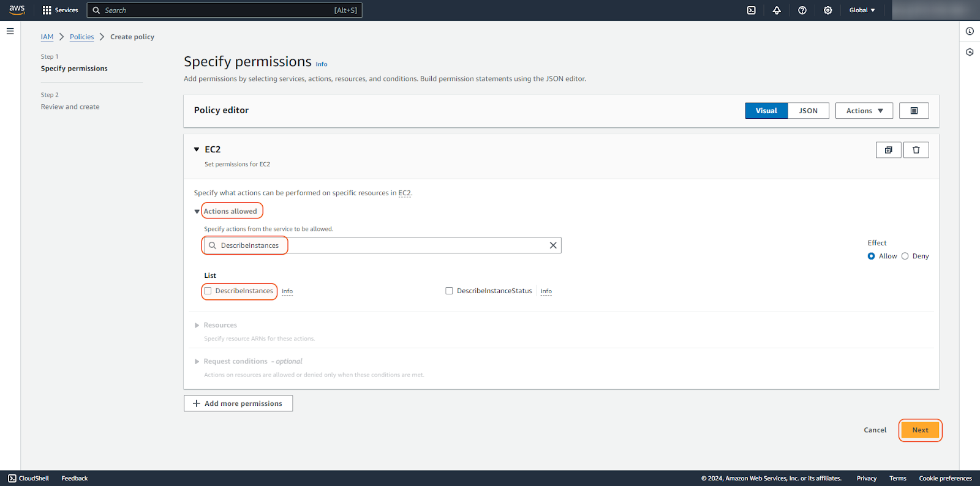Click Add more permissions
Image resolution: width=980 pixels, height=486 pixels.
tap(238, 403)
